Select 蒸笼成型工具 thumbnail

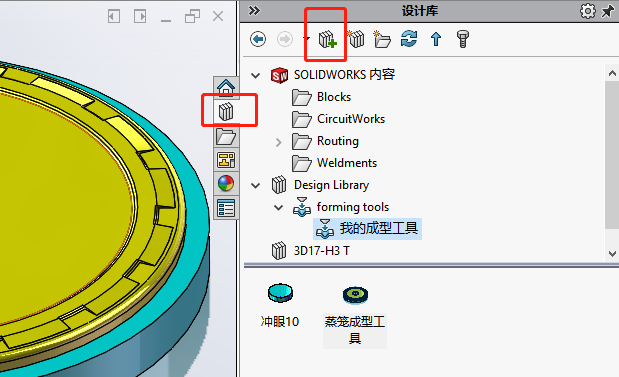tap(355, 312)
